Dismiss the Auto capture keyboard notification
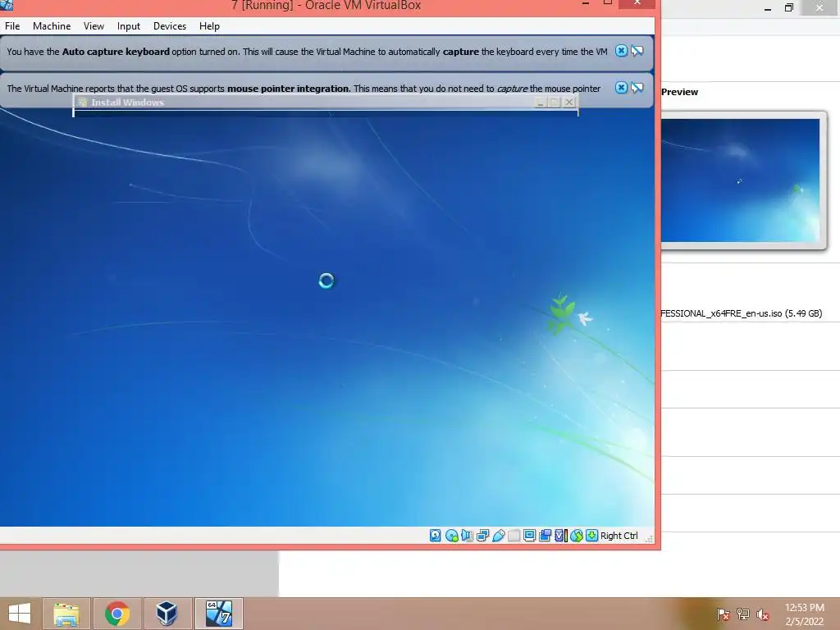The height and width of the screenshot is (630, 840). (621, 51)
